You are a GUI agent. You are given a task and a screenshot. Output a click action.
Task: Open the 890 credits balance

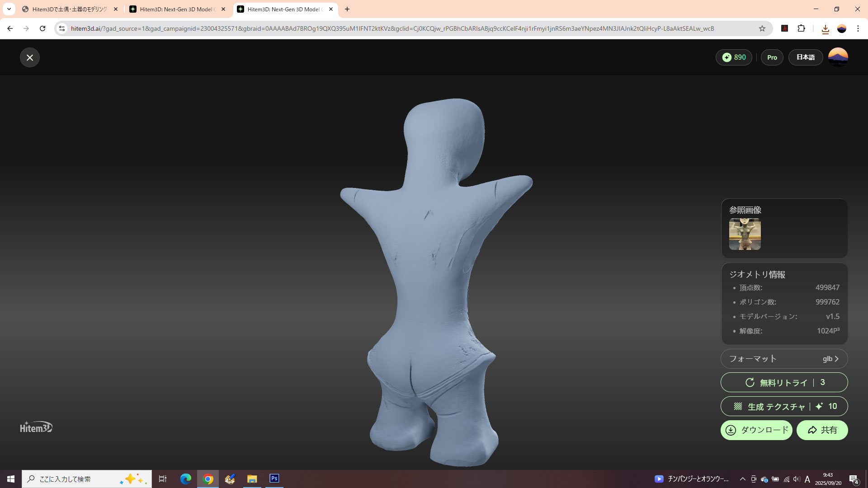734,57
